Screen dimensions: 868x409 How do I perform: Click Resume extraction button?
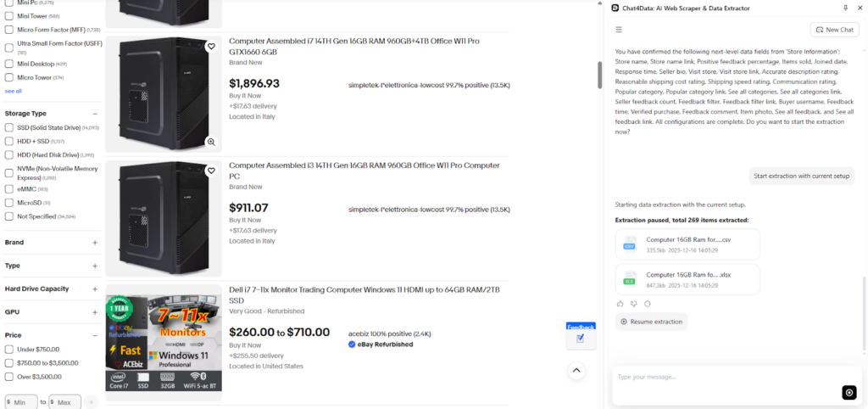(x=651, y=322)
